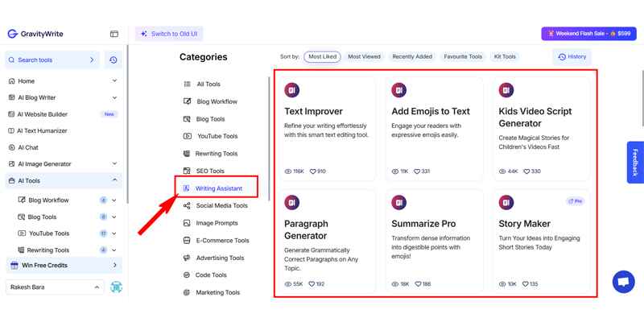
Task: Click the Kids Video Script Generator icon
Action: 506,90
